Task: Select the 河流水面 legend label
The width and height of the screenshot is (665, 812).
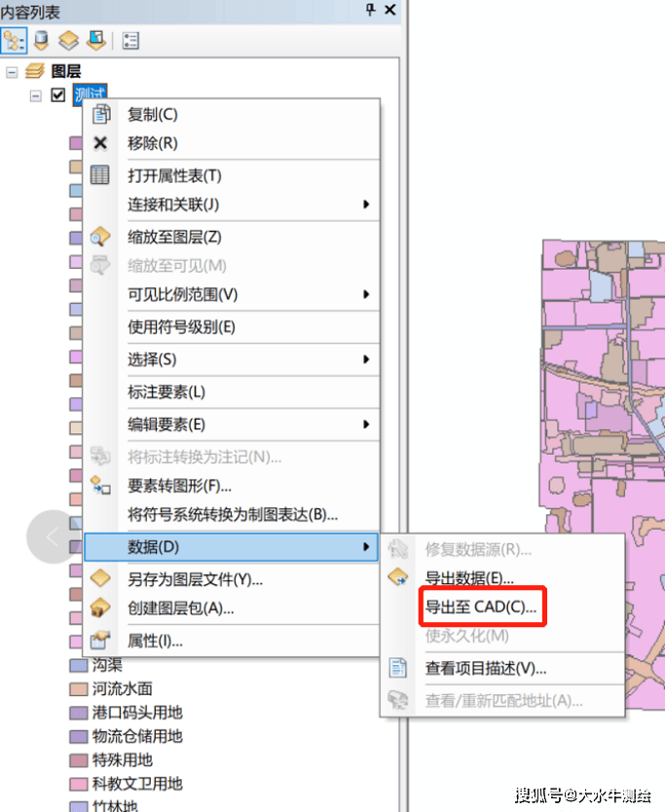Action: (x=123, y=688)
